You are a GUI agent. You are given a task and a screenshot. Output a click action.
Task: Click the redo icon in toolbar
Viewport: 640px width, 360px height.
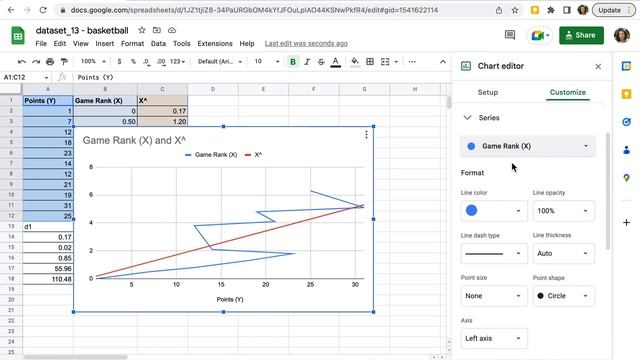pyautogui.click(x=36, y=62)
